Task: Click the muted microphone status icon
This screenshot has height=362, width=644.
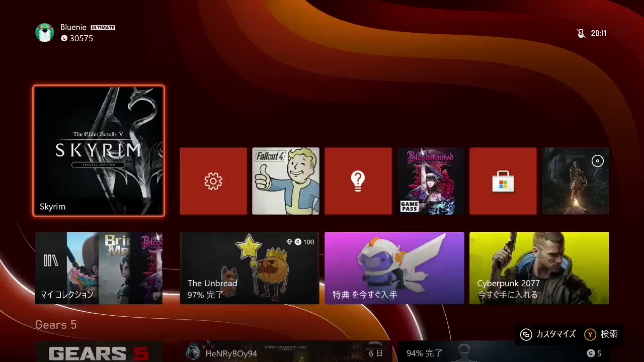Action: pyautogui.click(x=581, y=34)
